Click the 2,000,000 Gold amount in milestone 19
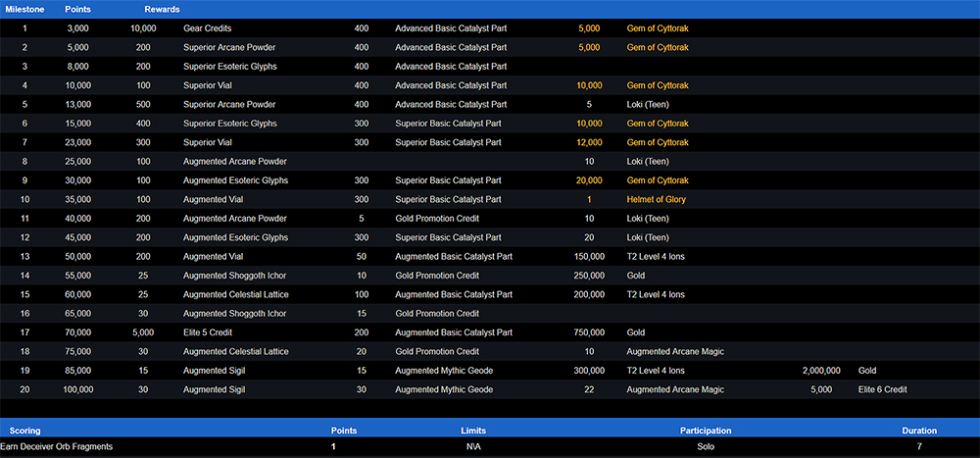This screenshot has height=458, width=980. 820,371
